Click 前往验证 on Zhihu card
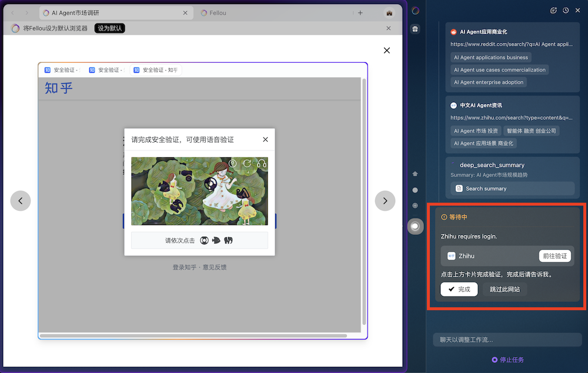 click(x=555, y=256)
